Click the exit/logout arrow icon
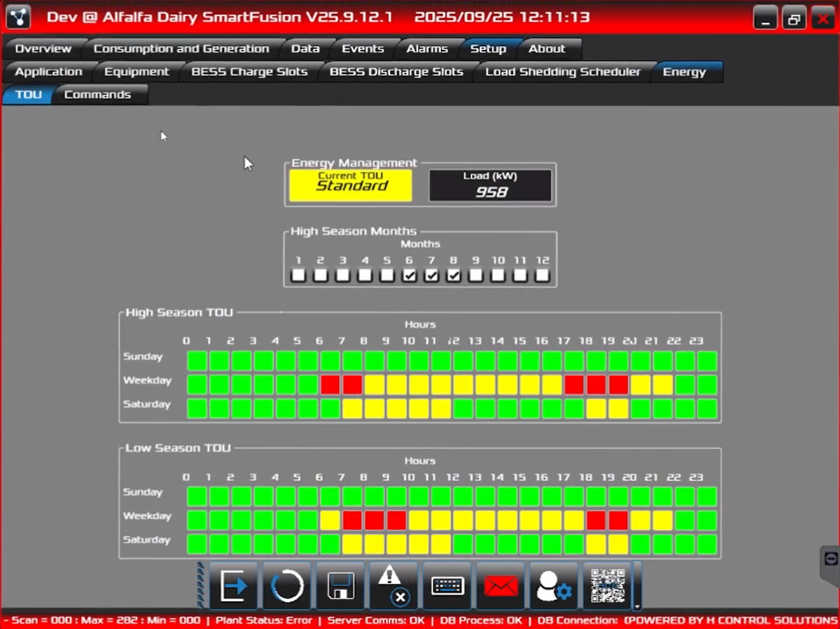The height and width of the screenshot is (629, 840). pos(233,586)
